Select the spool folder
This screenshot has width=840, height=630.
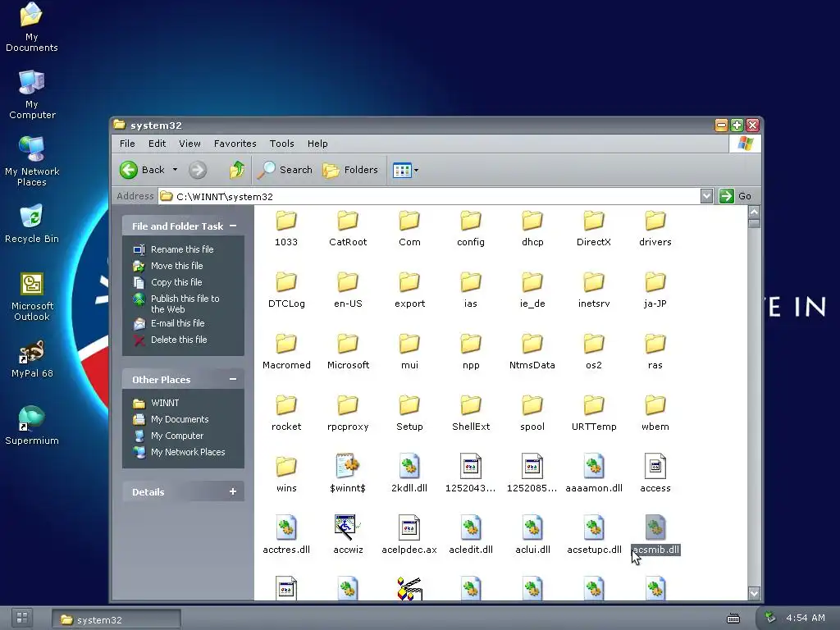pyautogui.click(x=532, y=413)
